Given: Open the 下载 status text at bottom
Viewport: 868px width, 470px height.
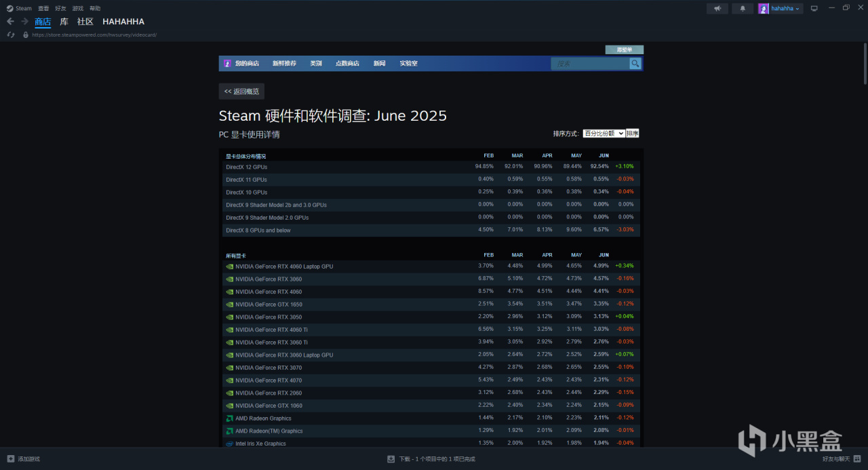Looking at the screenshot, I should point(437,458).
